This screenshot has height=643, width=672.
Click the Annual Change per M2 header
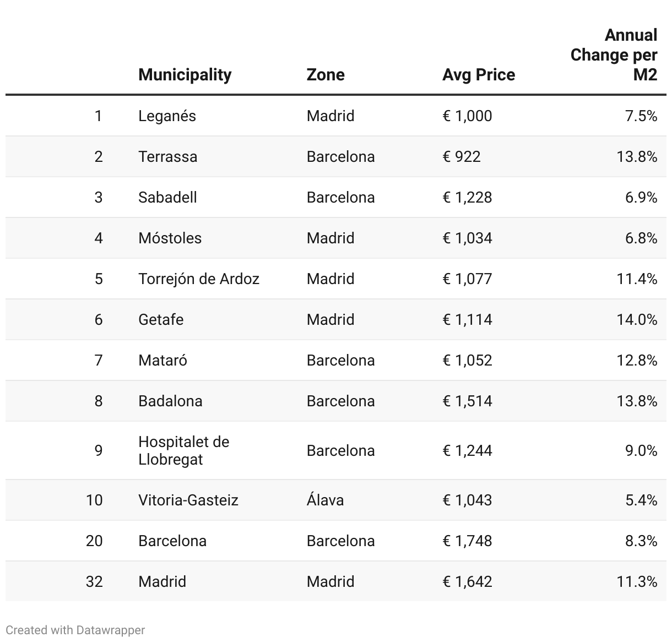(614, 55)
